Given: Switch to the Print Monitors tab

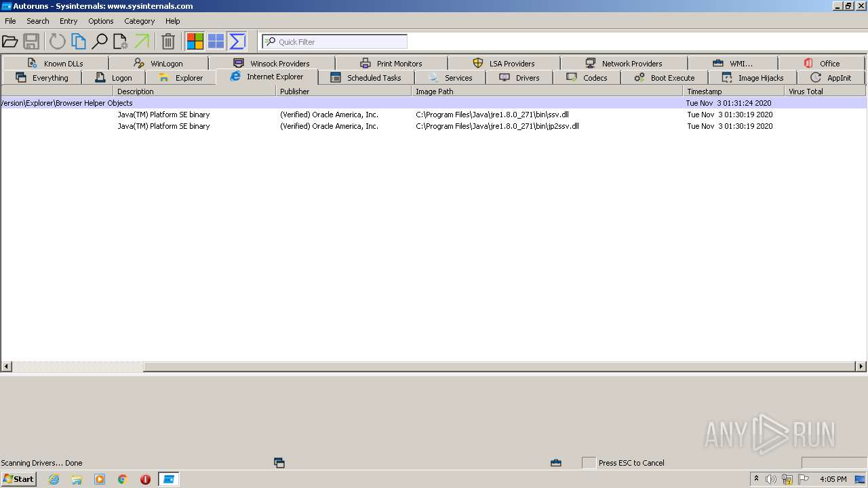Looking at the screenshot, I should (x=391, y=63).
